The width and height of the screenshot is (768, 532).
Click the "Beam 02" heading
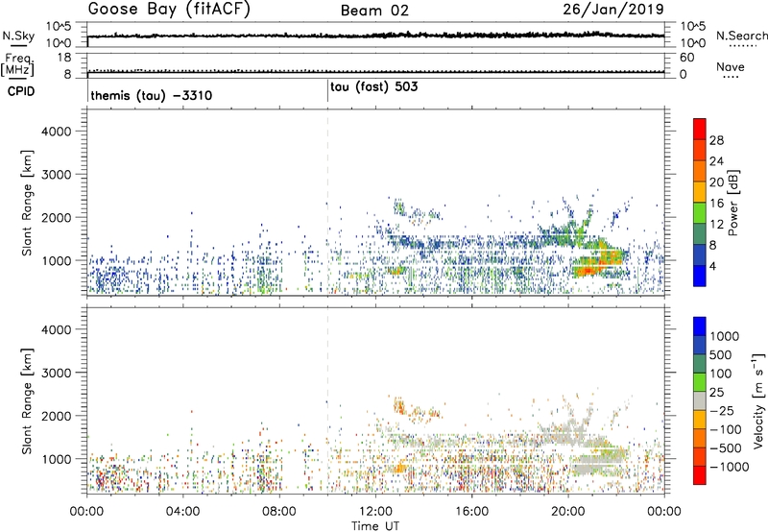click(374, 11)
